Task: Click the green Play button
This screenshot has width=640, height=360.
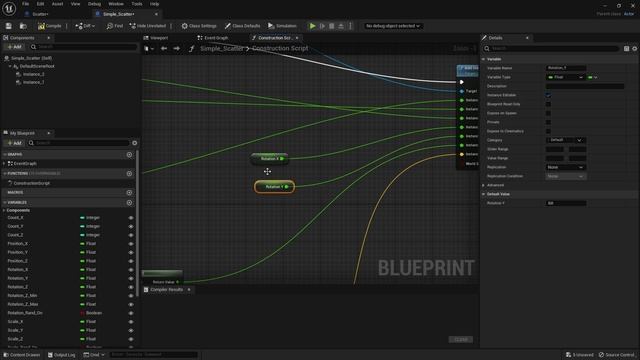Action: (312, 26)
